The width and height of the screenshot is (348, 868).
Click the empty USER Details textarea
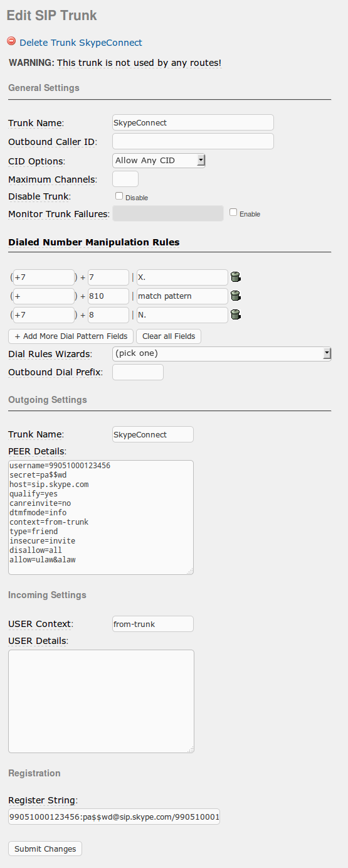pyautogui.click(x=101, y=701)
